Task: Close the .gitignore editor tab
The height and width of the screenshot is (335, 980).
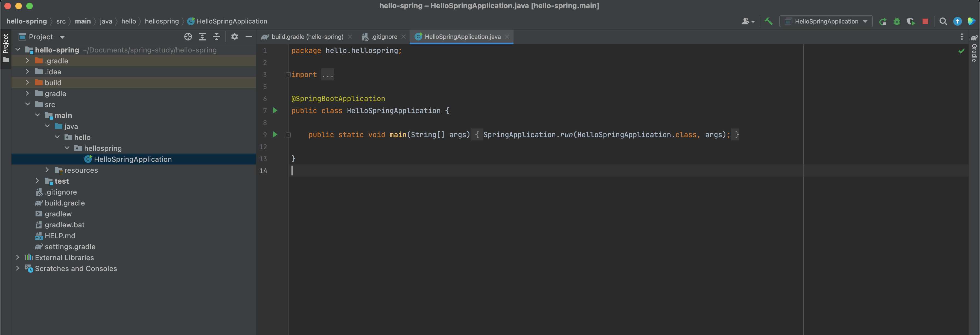Action: (403, 37)
